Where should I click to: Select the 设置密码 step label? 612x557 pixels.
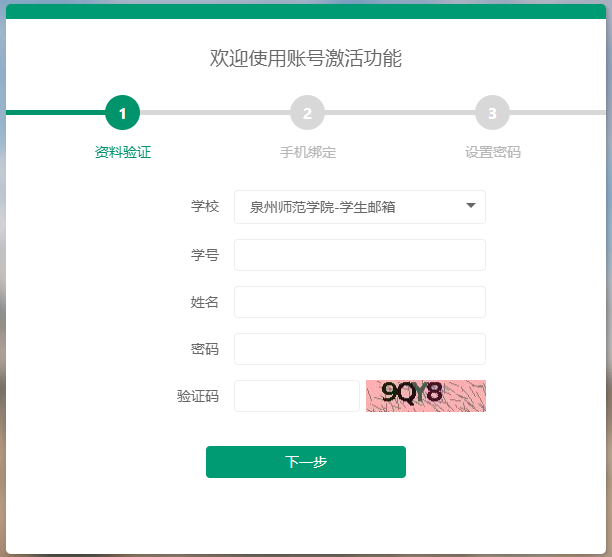(492, 153)
